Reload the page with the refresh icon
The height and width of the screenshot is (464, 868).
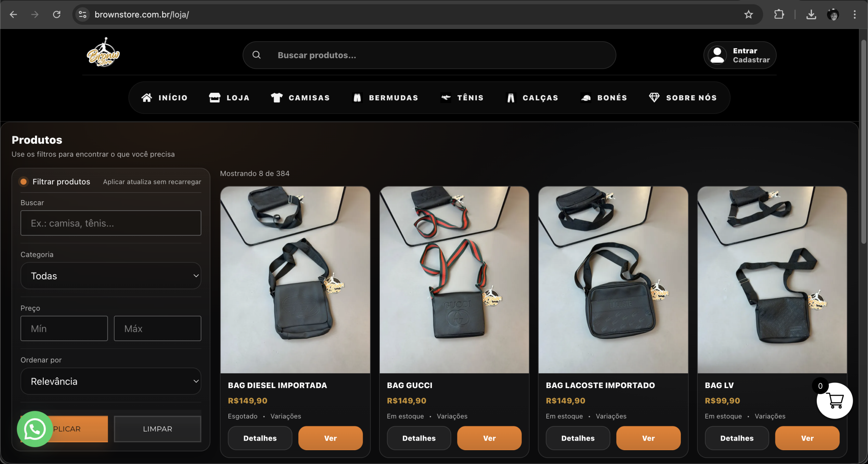coord(57,15)
